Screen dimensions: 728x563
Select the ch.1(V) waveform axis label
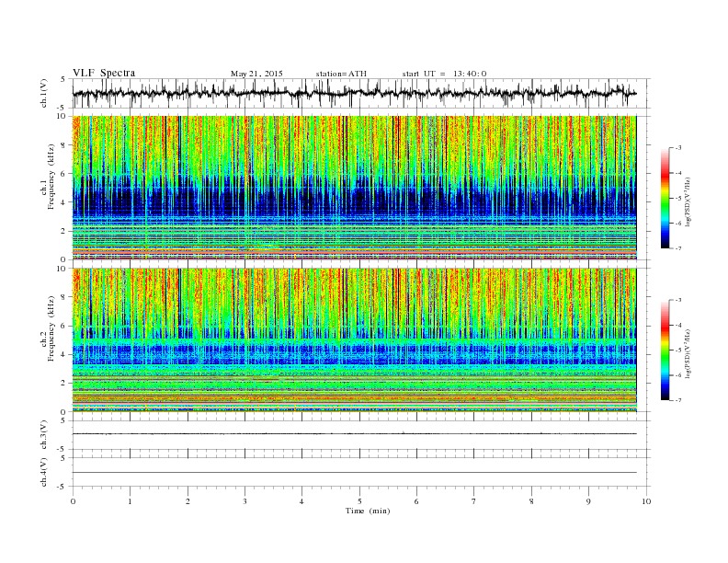coord(44,93)
